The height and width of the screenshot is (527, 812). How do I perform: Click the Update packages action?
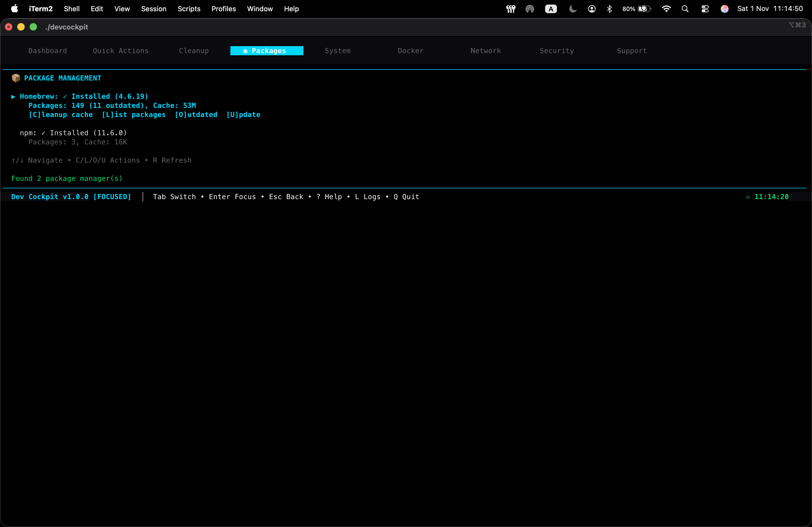(243, 115)
